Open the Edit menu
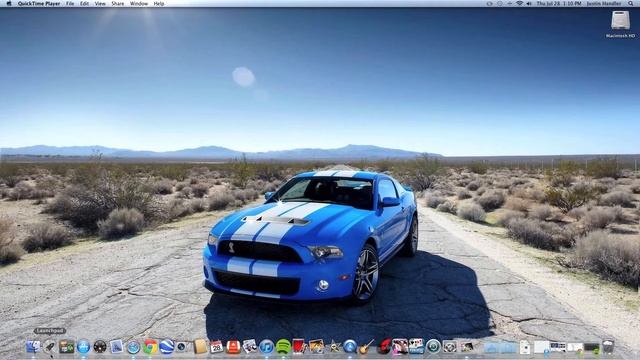 (x=84, y=3)
